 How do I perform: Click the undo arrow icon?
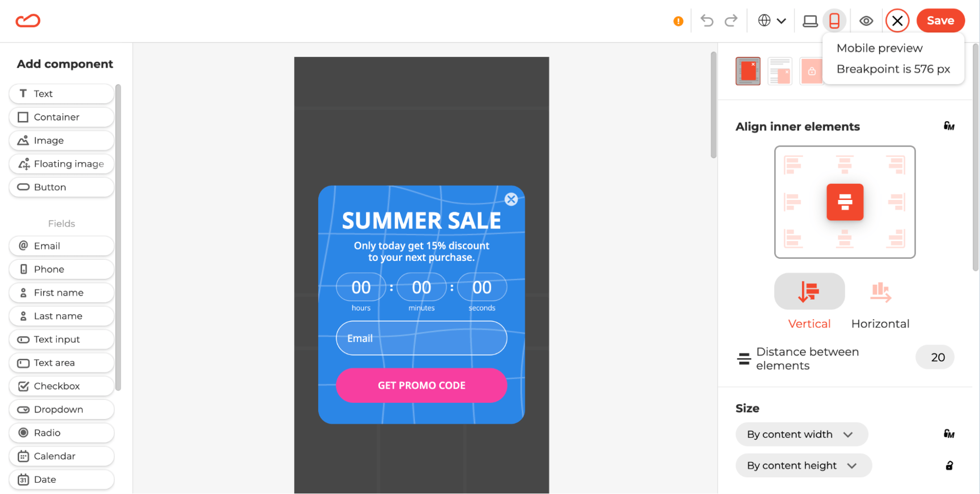click(x=706, y=21)
